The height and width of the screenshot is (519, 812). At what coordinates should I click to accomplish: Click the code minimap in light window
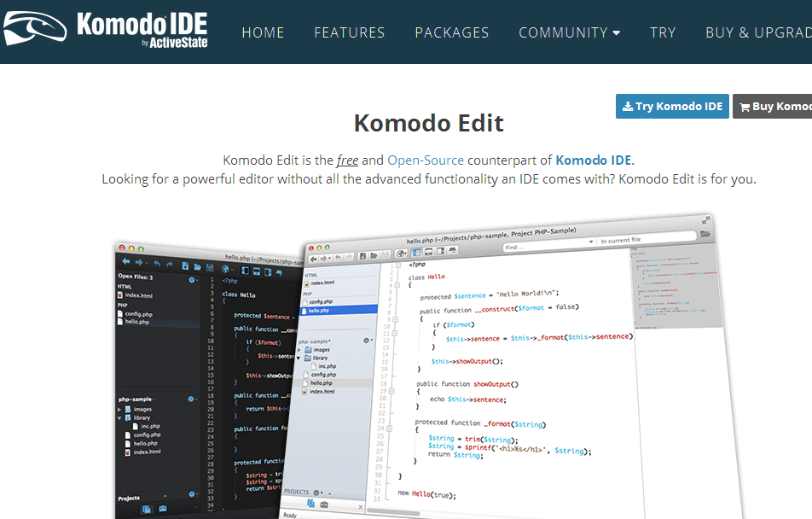pos(676,288)
